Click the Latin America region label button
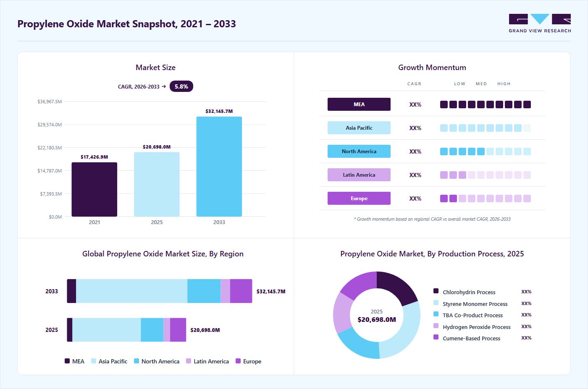Screen dimensions: 588x389 click(359, 175)
